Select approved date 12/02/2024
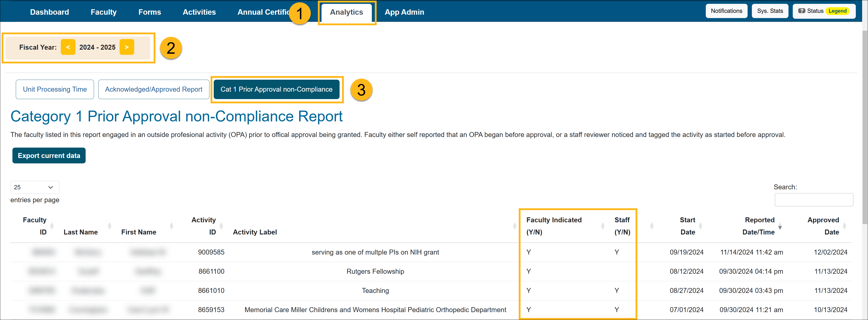Screen dimensions: 868x320 (830, 252)
